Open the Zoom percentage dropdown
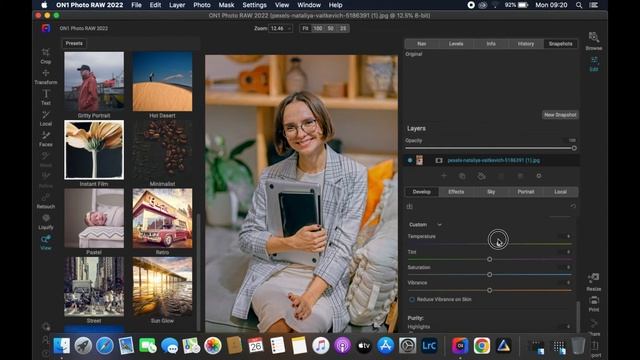 [x=280, y=28]
